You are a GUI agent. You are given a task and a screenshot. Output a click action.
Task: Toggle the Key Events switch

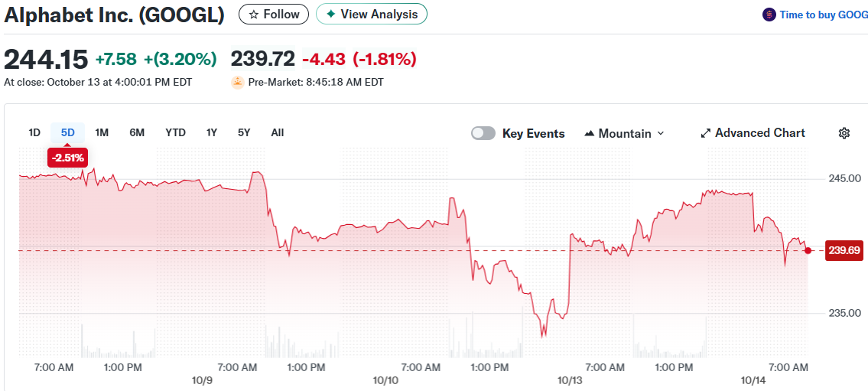coord(483,133)
